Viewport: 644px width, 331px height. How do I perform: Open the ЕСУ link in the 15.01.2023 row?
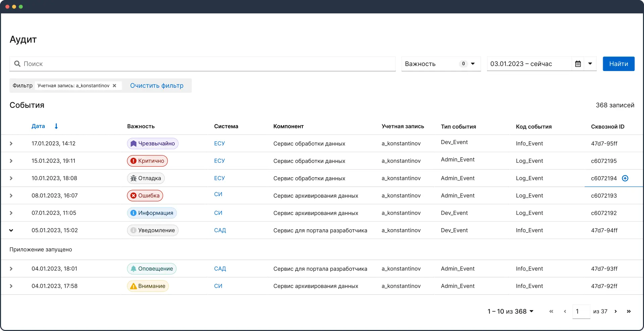click(x=219, y=161)
